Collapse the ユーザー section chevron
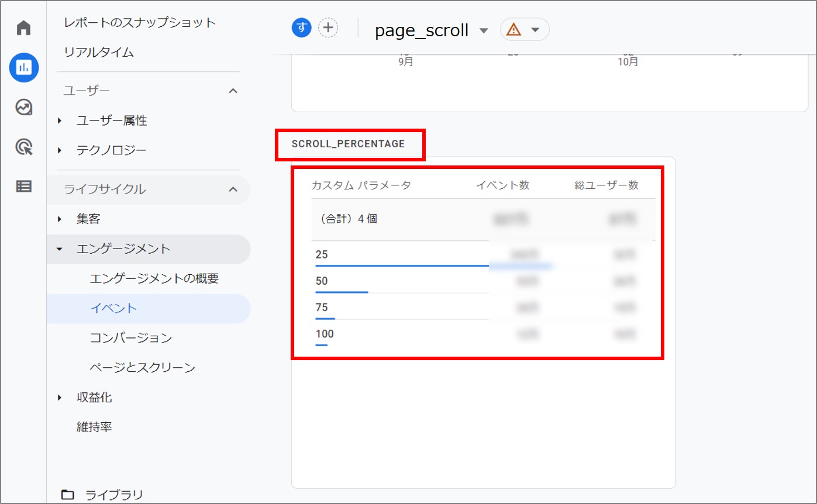The height and width of the screenshot is (504, 817). coord(233,91)
